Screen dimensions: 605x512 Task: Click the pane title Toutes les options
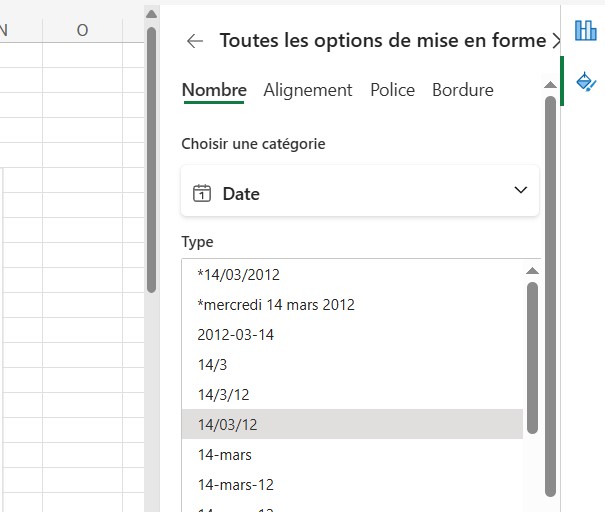point(383,41)
